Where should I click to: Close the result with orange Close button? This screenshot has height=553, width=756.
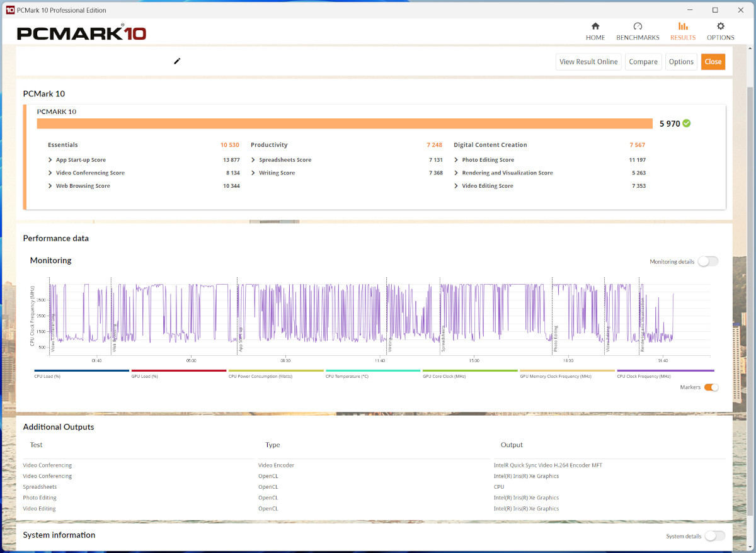[x=713, y=62]
